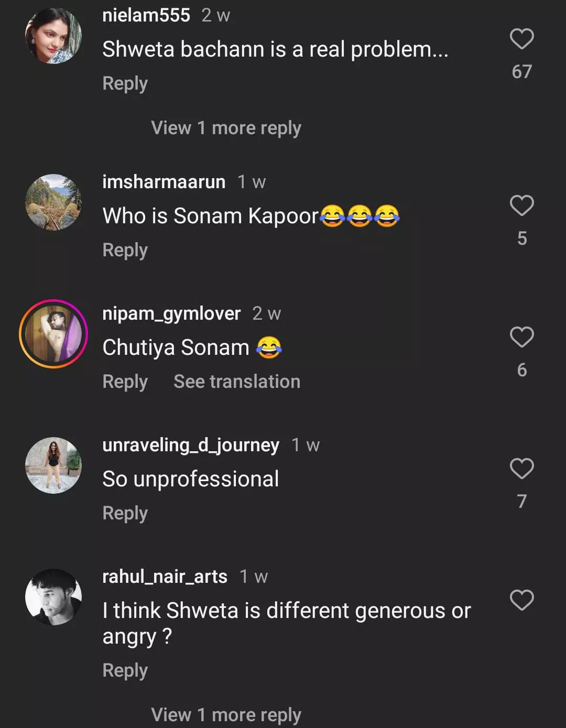
Task: Reply to nipam_gymlover's comment
Action: click(x=125, y=382)
